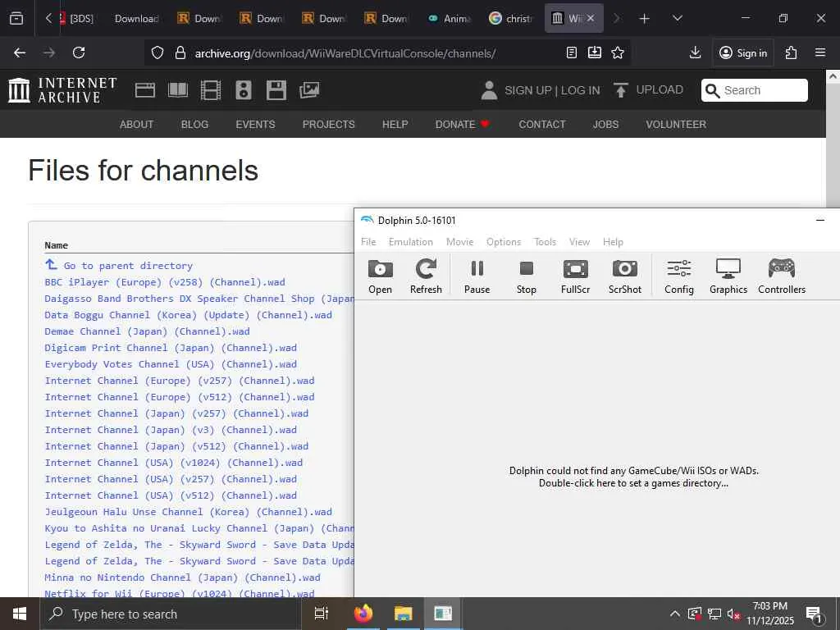Open Firefox extensions menu
Screen dimensions: 840x630
[x=792, y=52]
